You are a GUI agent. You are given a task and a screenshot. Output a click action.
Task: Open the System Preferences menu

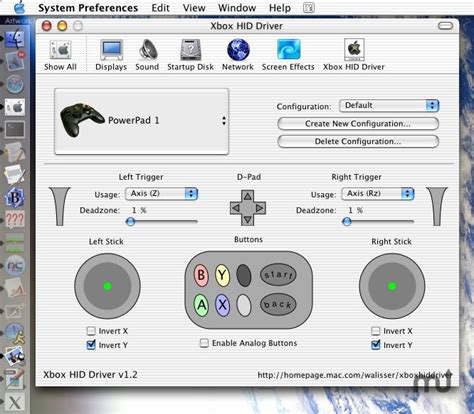tap(88, 8)
